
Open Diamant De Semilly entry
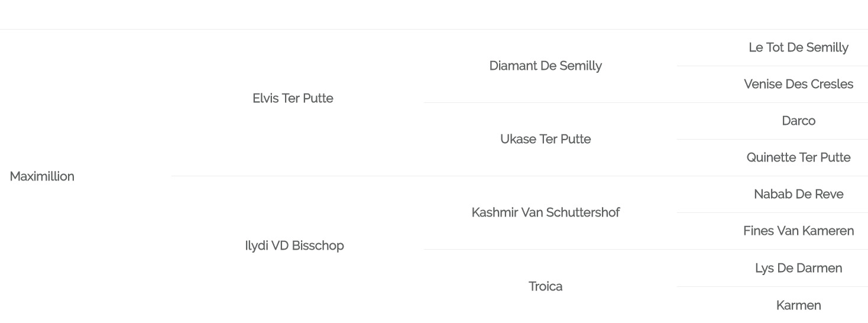[x=545, y=66]
